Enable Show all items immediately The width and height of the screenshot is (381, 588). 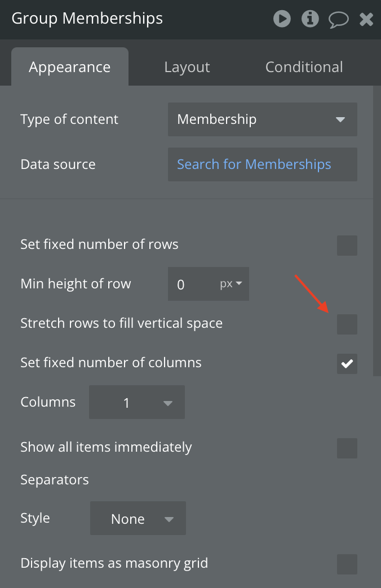pos(347,448)
